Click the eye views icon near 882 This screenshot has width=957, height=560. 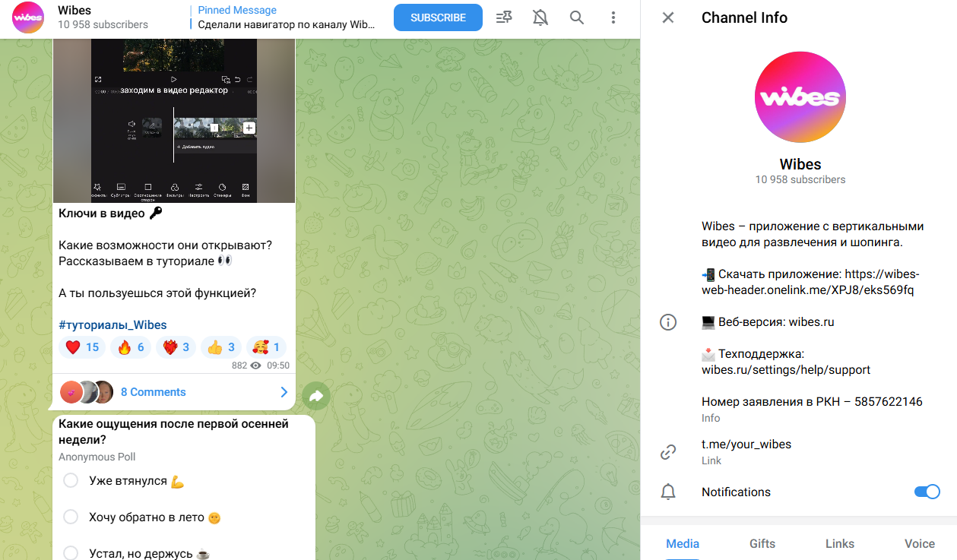pyautogui.click(x=255, y=365)
